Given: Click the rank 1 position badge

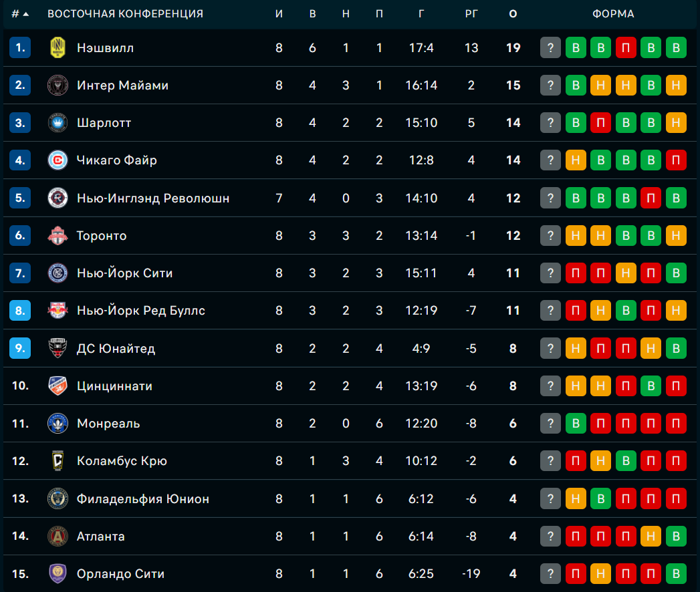Looking at the screenshot, I should (21, 48).
